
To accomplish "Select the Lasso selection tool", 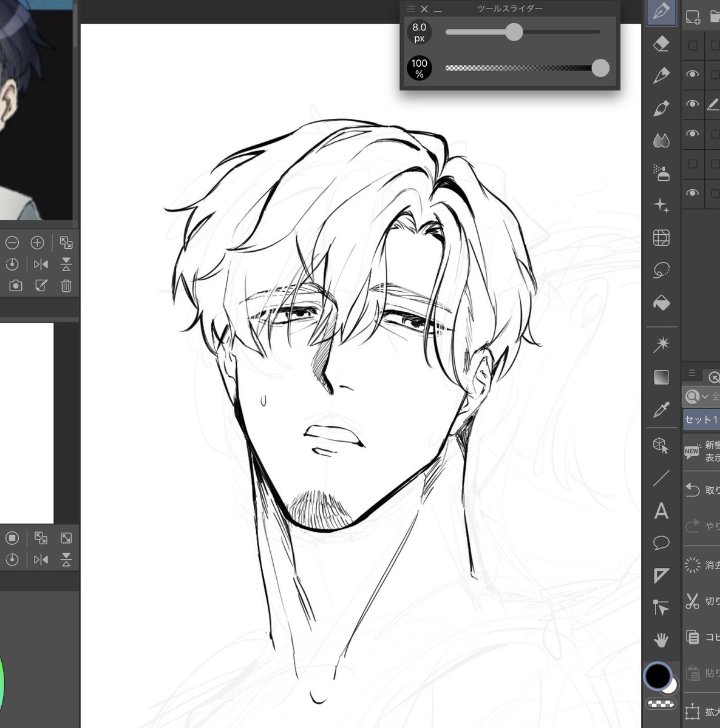I will pyautogui.click(x=661, y=270).
